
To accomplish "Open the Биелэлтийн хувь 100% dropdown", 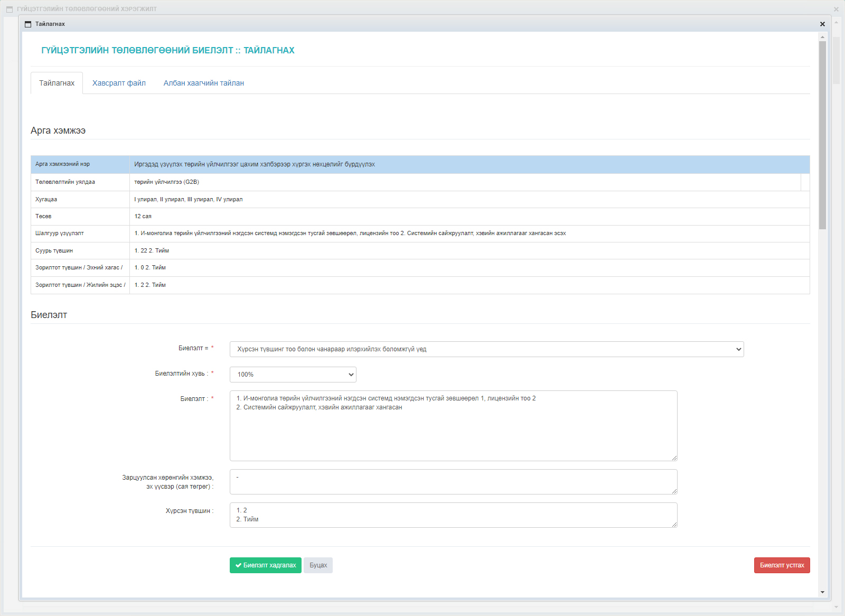I will (x=293, y=375).
